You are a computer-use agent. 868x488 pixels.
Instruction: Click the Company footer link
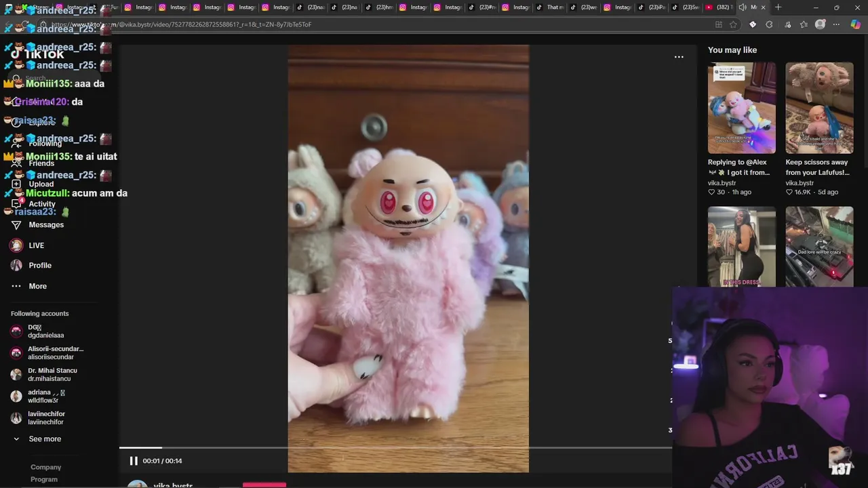pos(45,467)
